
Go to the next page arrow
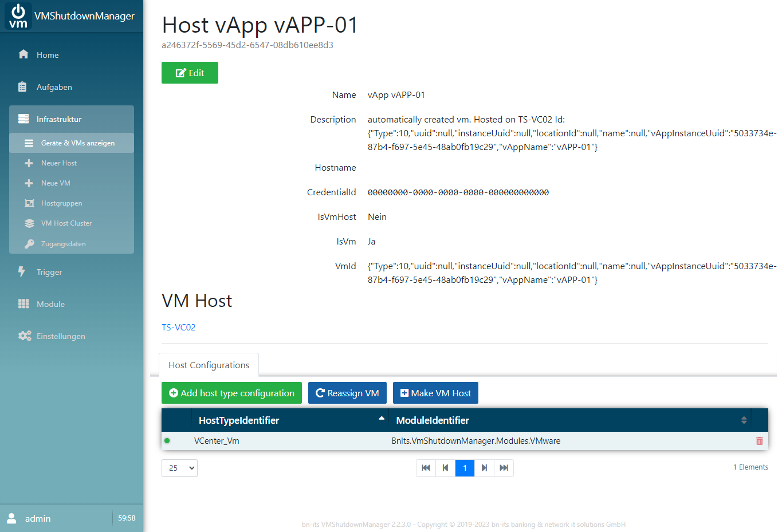click(x=484, y=468)
